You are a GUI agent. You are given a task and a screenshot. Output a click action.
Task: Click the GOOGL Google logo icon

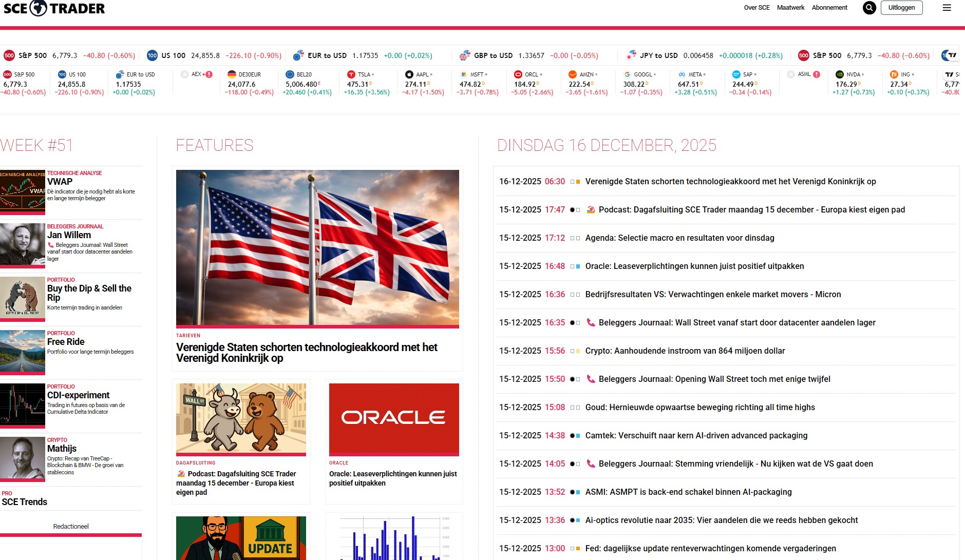pyautogui.click(x=627, y=74)
